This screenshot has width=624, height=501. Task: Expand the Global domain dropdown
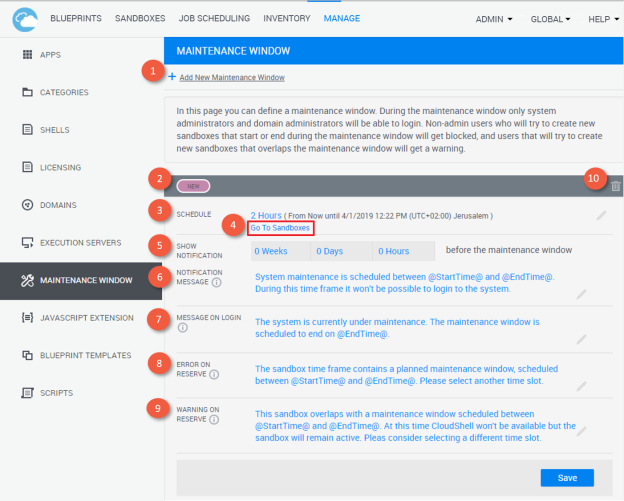tap(551, 19)
